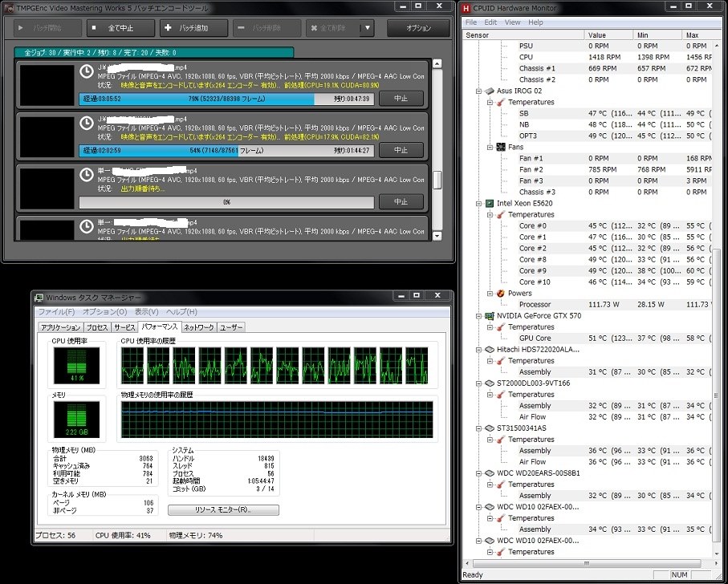Click the Windows Task Manager title bar icon
Screen dimensions: 728x584
coord(39,298)
